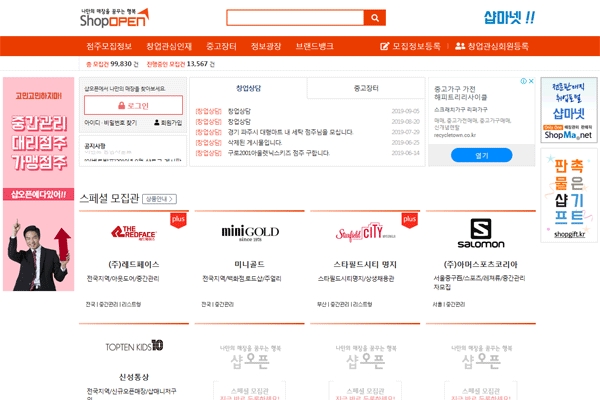Open 경기 파주시 대형마트 post
Viewport: 600px width, 400px height.
coord(290,132)
